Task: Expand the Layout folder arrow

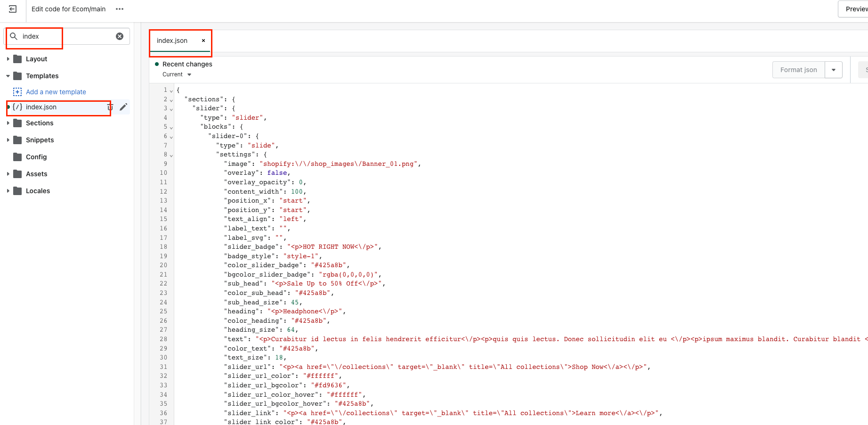Action: [8, 59]
